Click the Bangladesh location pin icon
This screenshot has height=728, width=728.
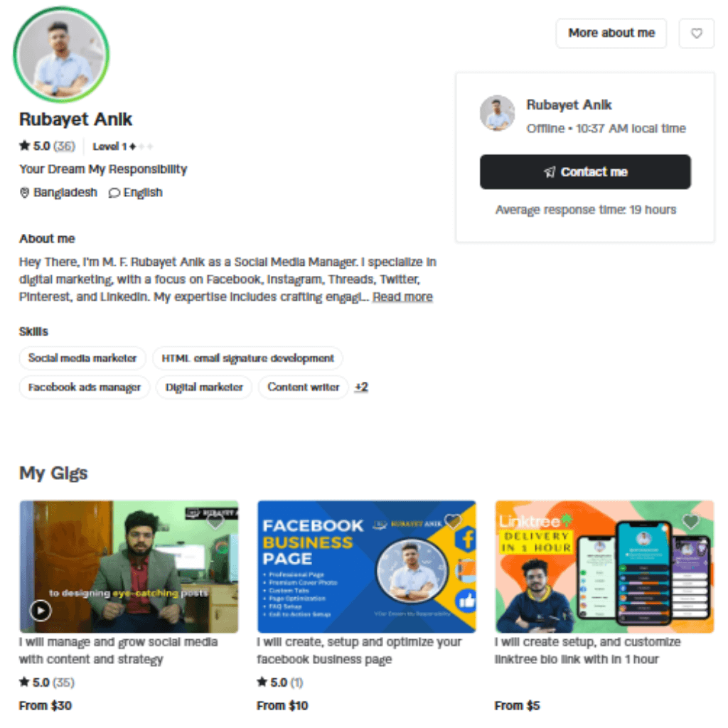(25, 193)
